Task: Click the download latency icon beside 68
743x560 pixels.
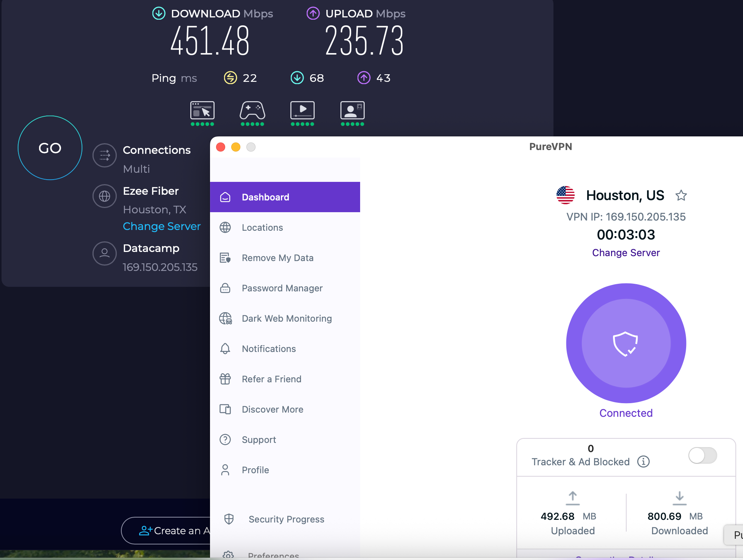Action: 297,78
